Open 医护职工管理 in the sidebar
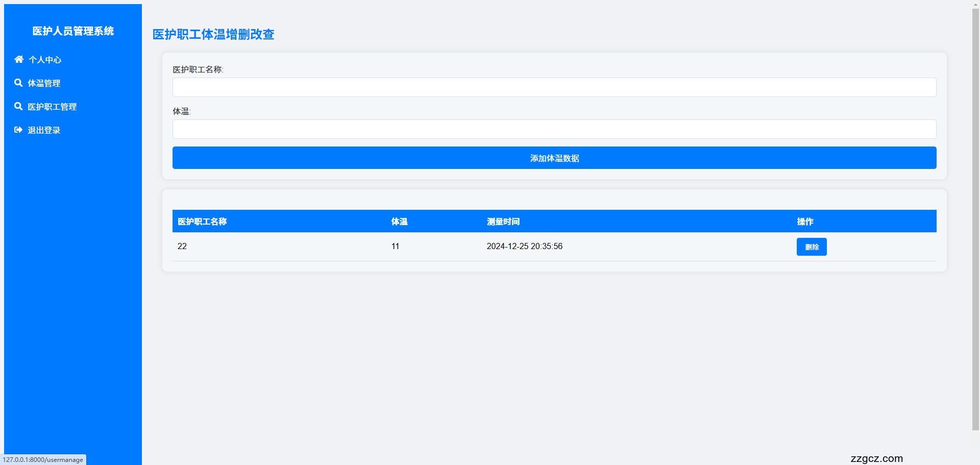Viewport: 980px width, 465px height. point(52,107)
